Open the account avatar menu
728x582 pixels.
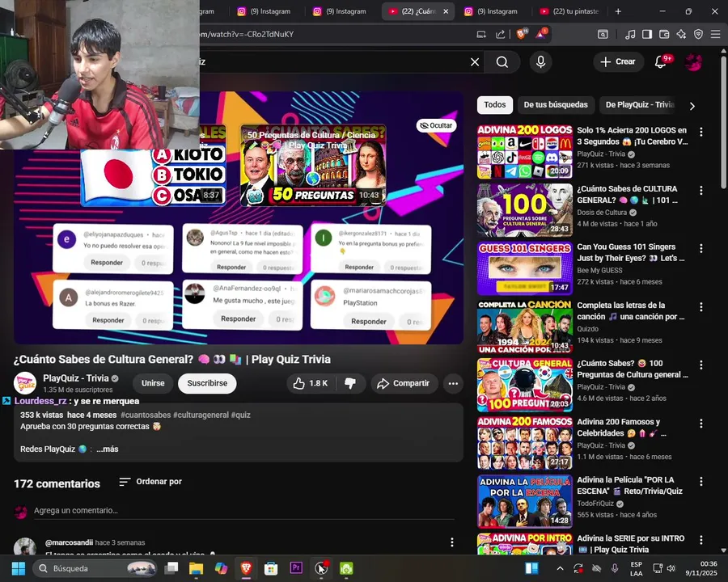click(694, 62)
